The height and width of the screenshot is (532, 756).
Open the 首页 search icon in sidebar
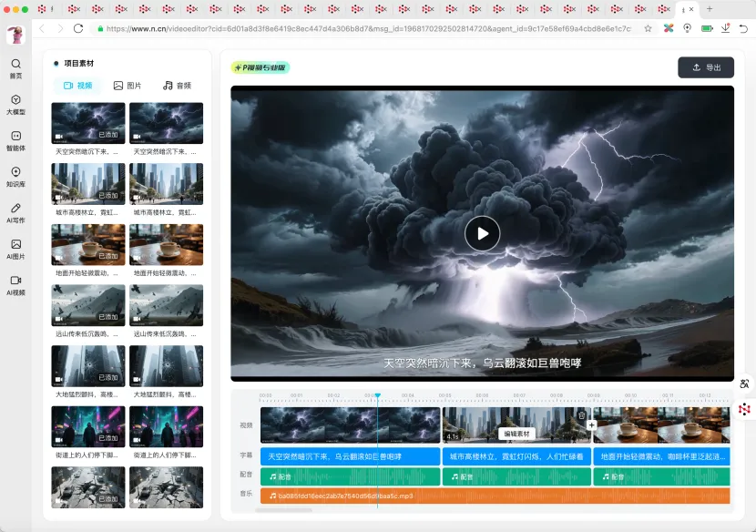pyautogui.click(x=15, y=65)
